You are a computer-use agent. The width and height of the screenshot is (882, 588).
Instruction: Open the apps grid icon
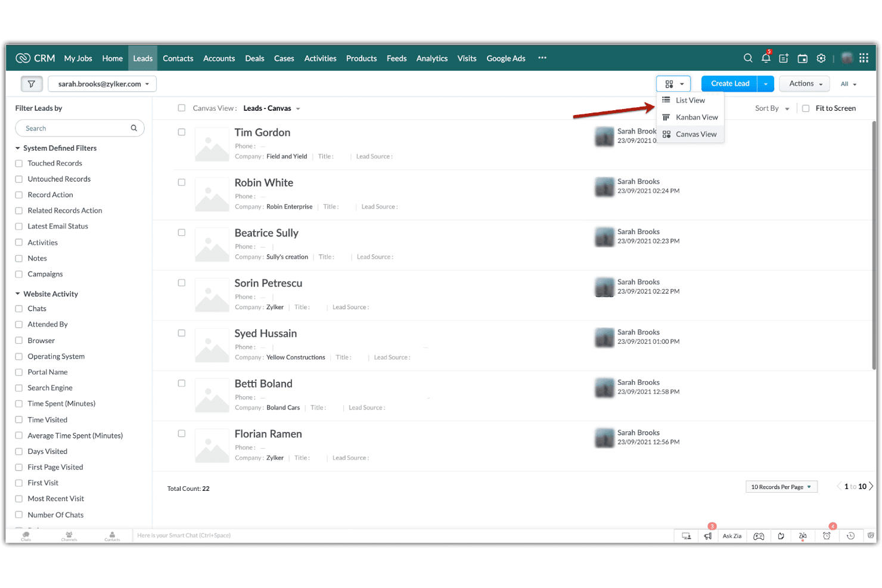[x=864, y=58]
